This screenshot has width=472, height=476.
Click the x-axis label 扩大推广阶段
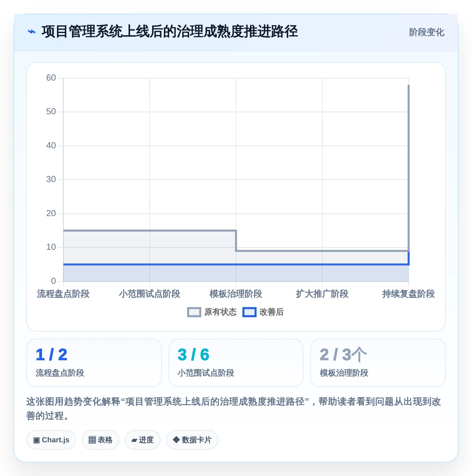[x=322, y=294]
